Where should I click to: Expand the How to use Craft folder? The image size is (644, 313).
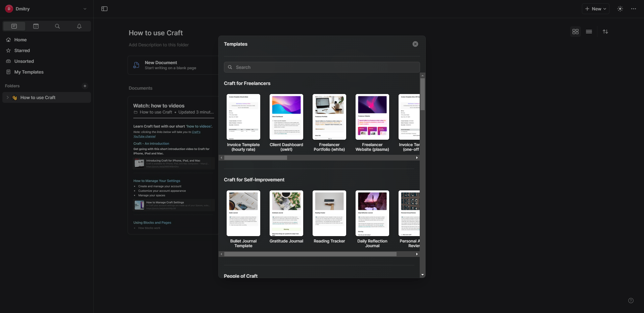coord(7,97)
